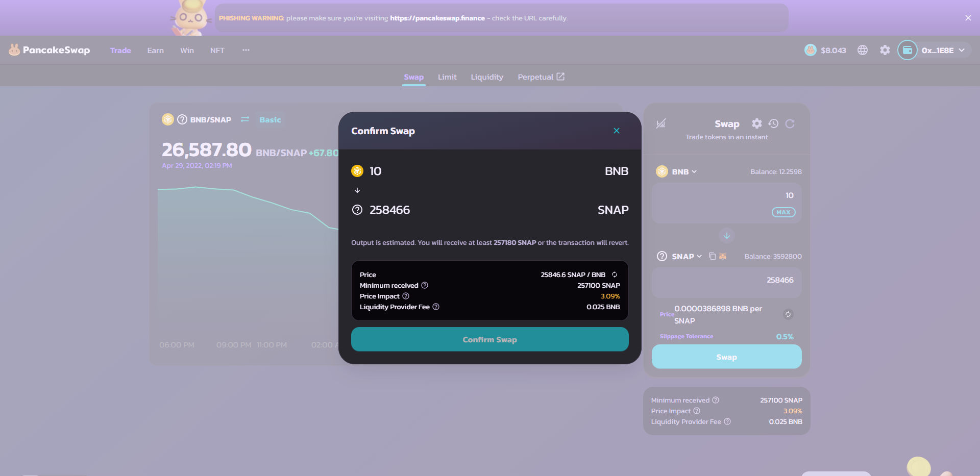Viewport: 980px width, 476px height.
Task: Click the MAX button
Action: (x=783, y=212)
